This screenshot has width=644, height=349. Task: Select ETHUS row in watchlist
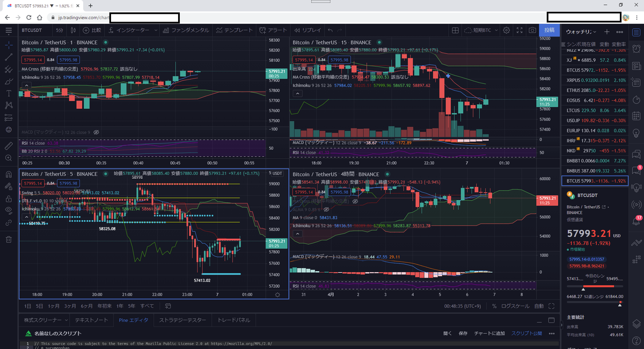[x=594, y=90]
